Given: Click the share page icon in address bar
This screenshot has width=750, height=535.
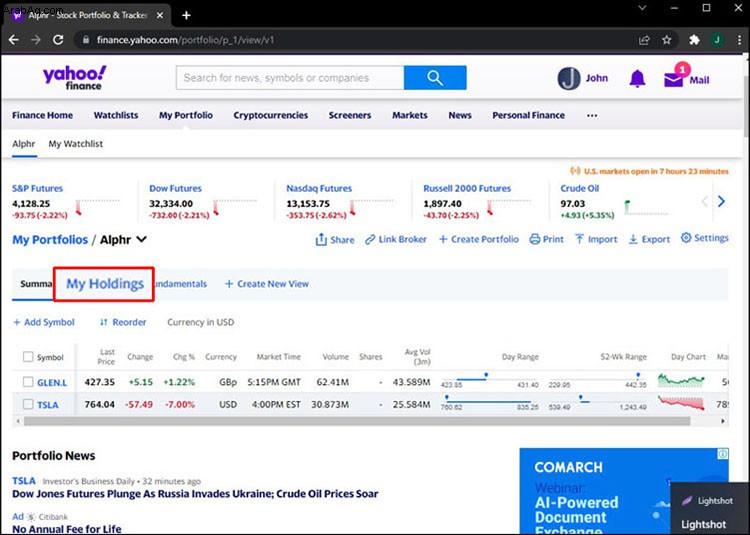Looking at the screenshot, I should tap(644, 40).
